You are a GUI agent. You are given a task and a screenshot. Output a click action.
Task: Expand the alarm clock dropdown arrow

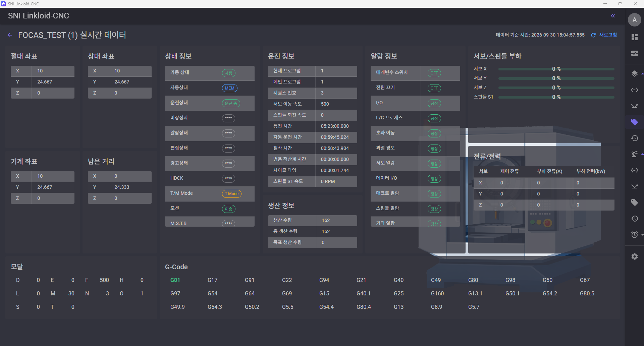click(642, 235)
